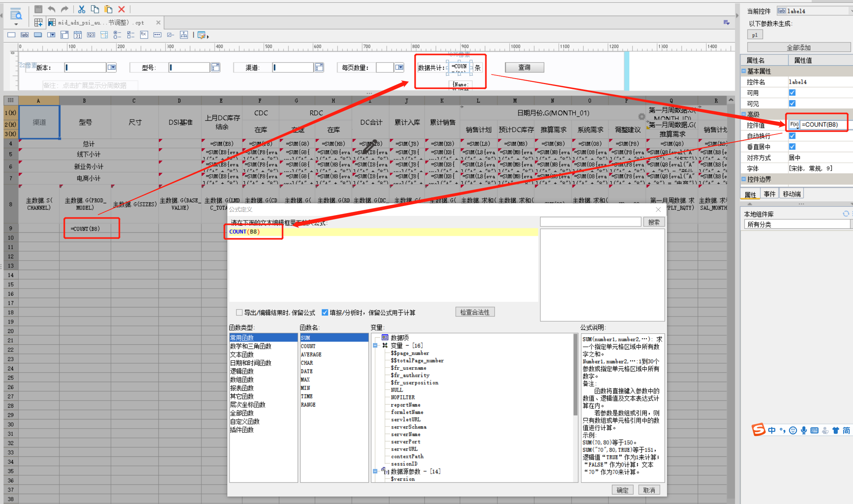Image resolution: width=853 pixels, height=504 pixels.
Task: Select the date widget tool
Action: (x=78, y=35)
